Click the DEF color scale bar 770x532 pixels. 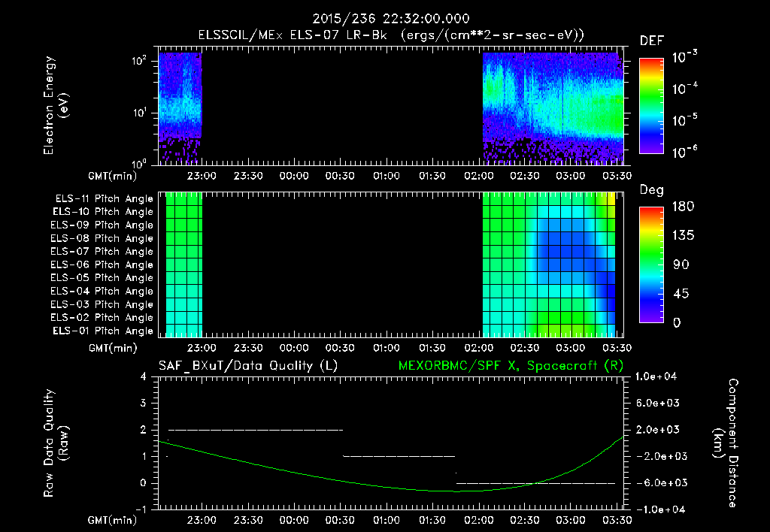point(651,106)
